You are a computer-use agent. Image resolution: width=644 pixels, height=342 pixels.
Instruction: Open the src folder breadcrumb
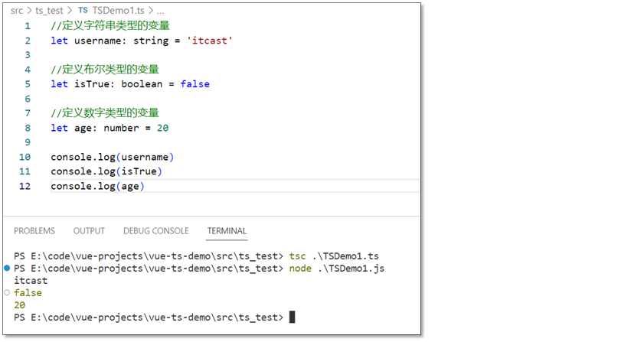coord(17,11)
